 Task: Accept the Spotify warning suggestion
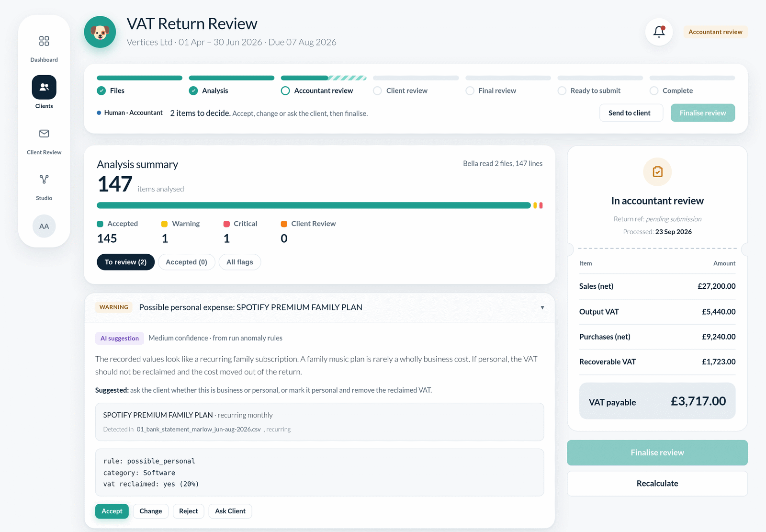click(112, 511)
